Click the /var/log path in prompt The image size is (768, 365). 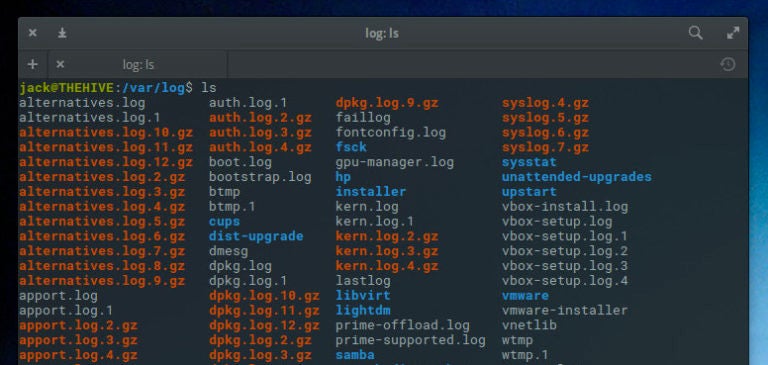pyautogui.click(x=153, y=88)
